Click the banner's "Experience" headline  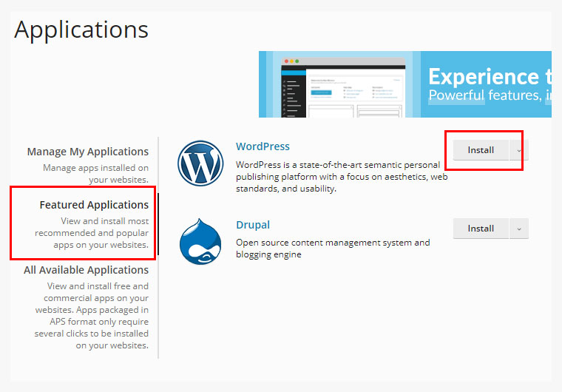[484, 77]
